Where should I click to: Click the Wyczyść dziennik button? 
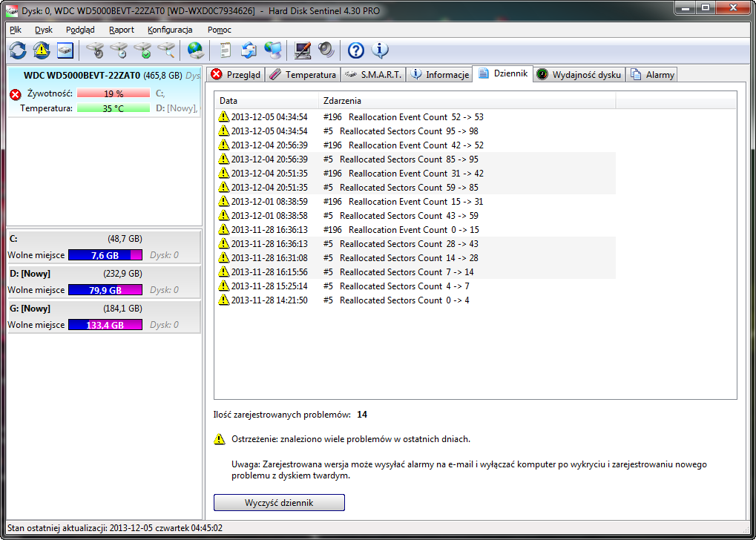coord(279,503)
